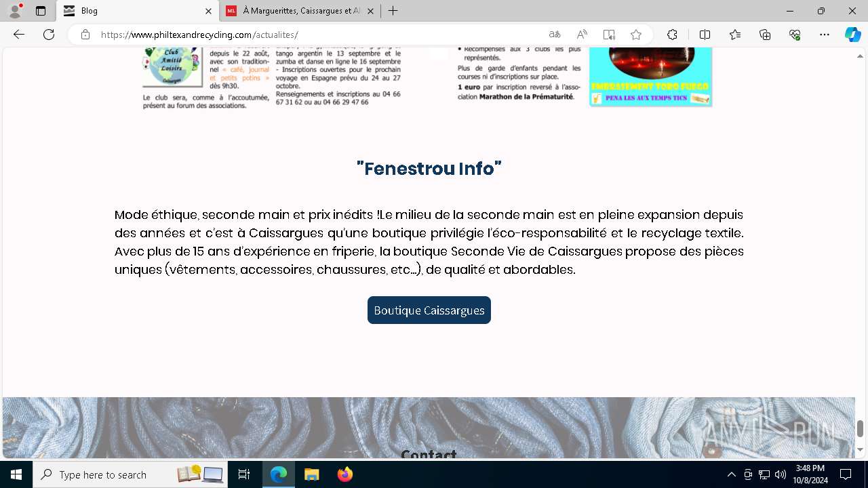Open Copilot sidebar
Screen dimensions: 868x488
[852, 35]
